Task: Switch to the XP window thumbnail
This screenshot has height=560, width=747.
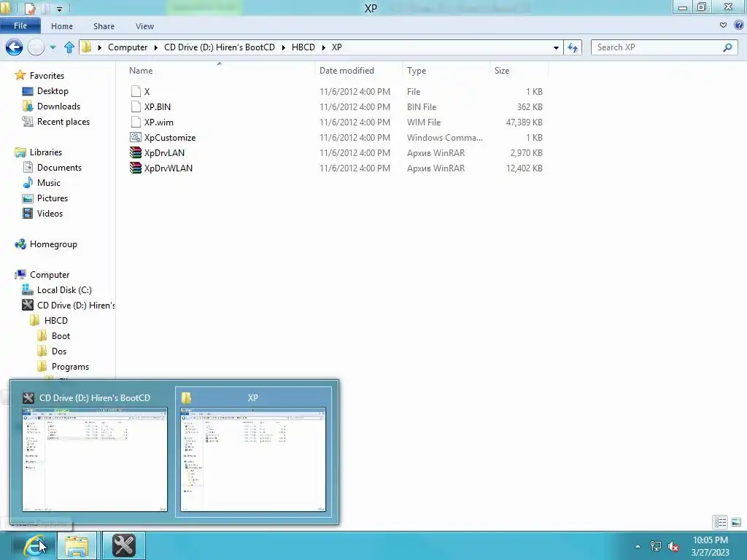Action: (x=253, y=451)
